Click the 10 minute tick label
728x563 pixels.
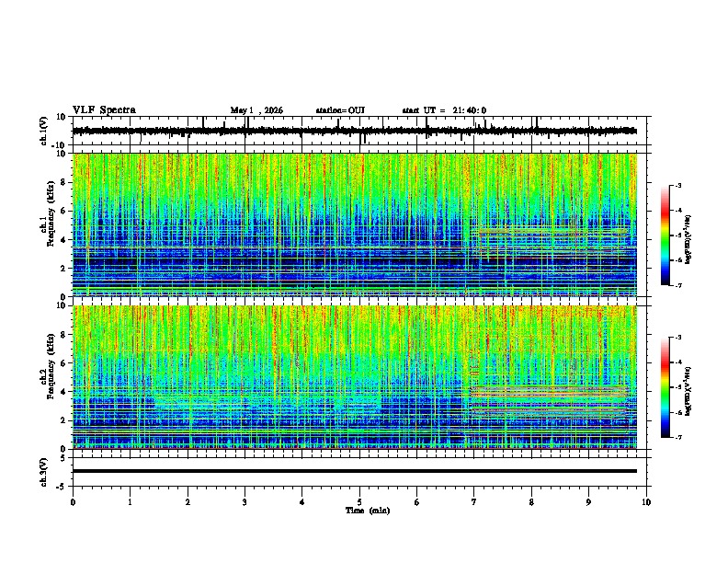[646, 502]
